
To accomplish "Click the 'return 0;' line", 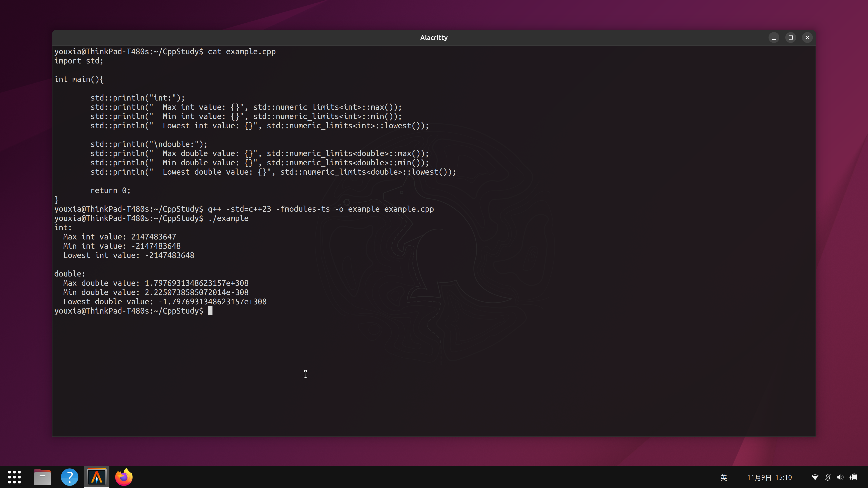I will [x=110, y=191].
